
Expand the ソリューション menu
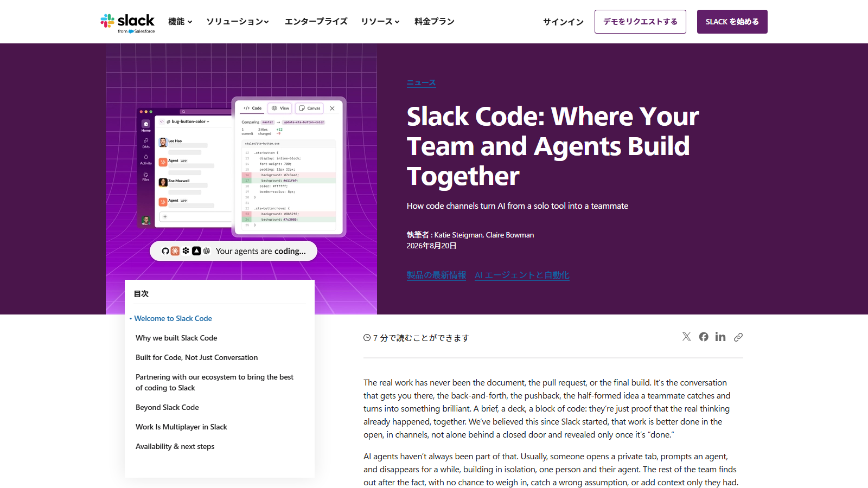click(238, 22)
